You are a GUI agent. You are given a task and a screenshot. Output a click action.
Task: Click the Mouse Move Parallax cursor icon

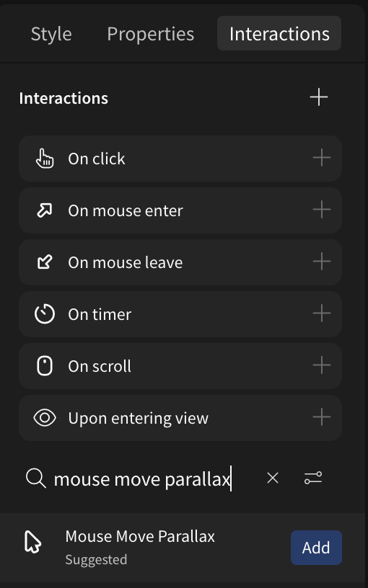[x=33, y=542]
